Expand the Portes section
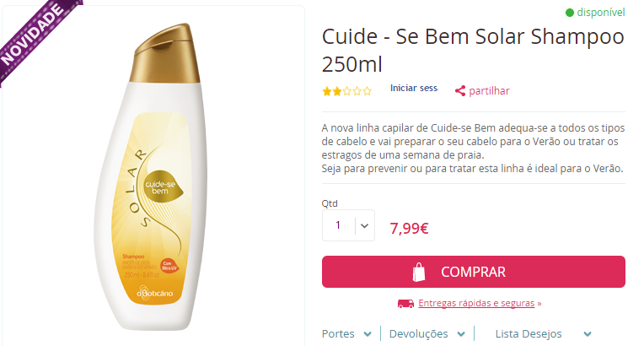 (x=346, y=333)
